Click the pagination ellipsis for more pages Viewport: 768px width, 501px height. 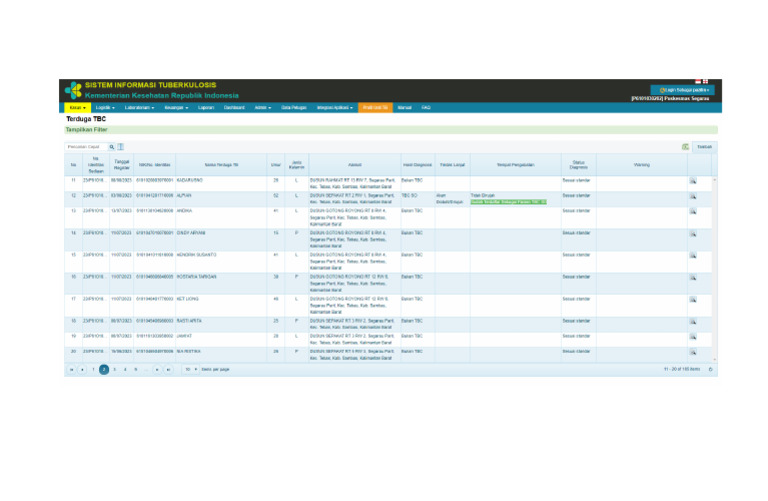146,370
